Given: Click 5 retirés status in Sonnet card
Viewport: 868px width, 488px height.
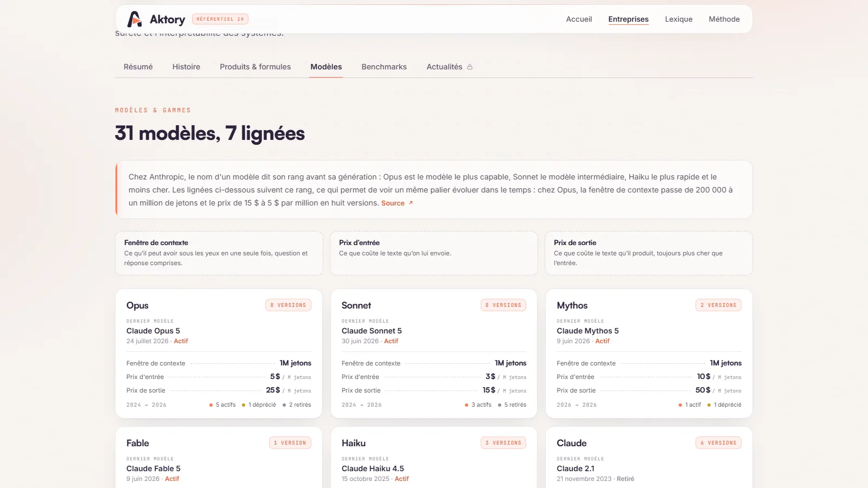Looking at the screenshot, I should tap(512, 404).
